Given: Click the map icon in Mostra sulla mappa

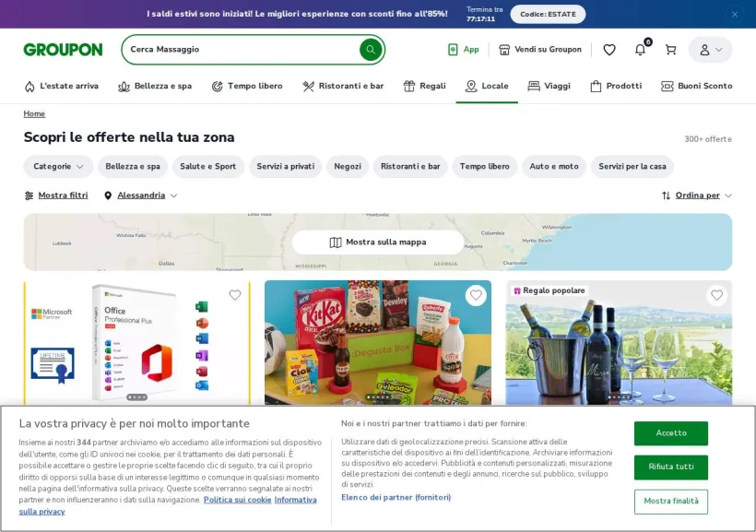Looking at the screenshot, I should pyautogui.click(x=336, y=242).
